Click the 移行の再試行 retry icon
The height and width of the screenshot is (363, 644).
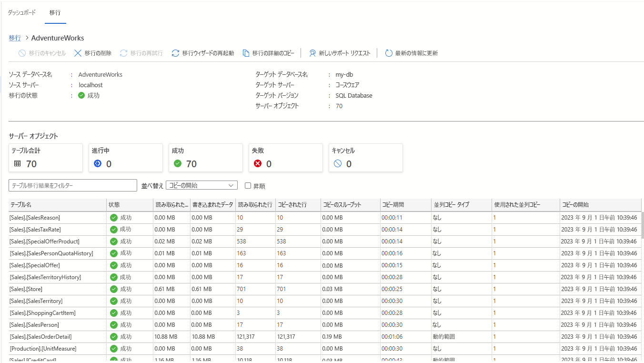pyautogui.click(x=123, y=53)
